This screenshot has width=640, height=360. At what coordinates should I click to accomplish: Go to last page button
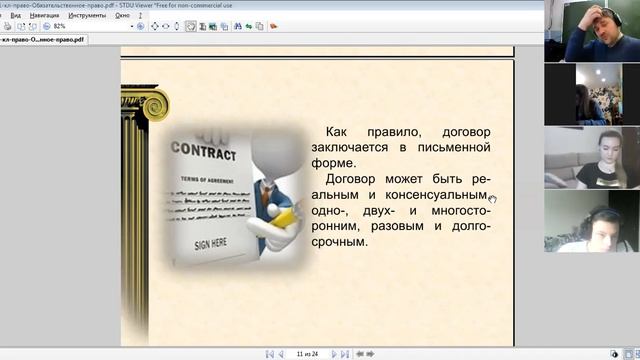(x=345, y=354)
